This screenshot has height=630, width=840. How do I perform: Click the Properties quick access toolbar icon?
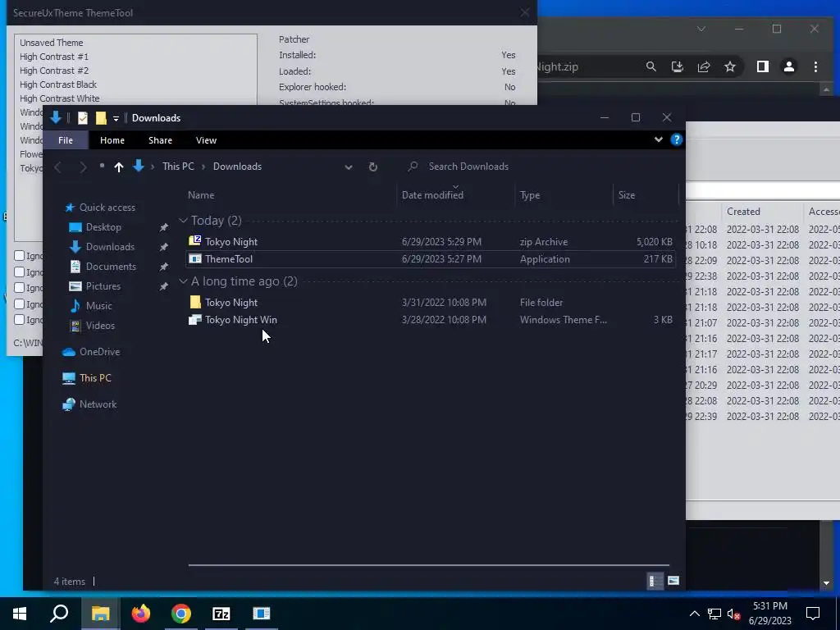83,118
